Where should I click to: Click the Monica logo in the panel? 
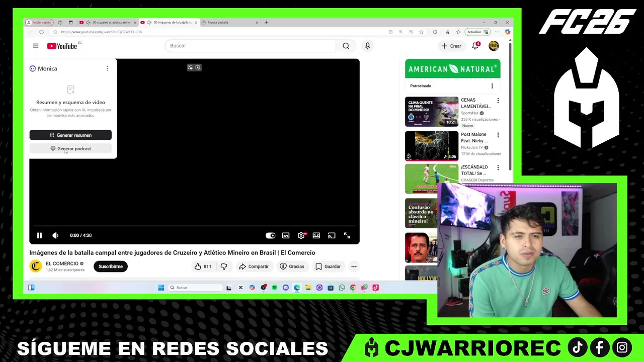point(33,68)
